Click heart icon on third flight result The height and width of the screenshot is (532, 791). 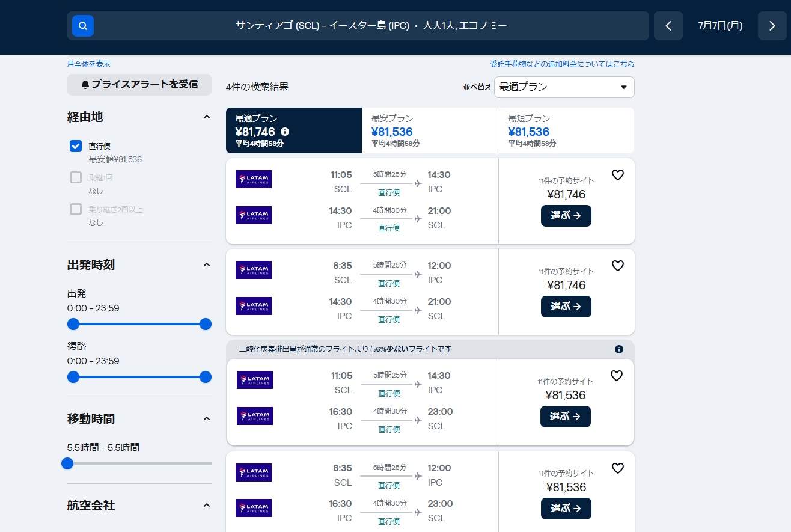tap(616, 376)
